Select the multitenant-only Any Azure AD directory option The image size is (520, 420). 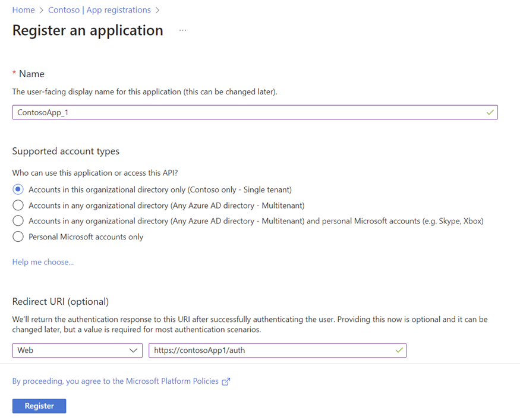point(18,206)
